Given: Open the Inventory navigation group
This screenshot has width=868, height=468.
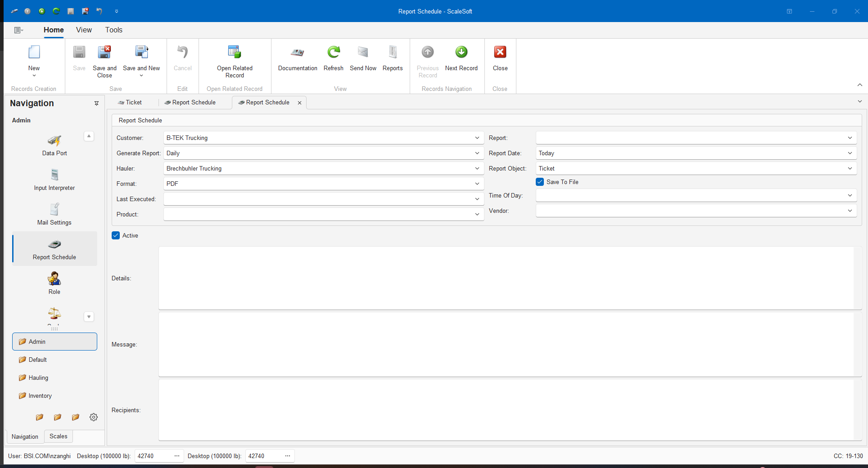Looking at the screenshot, I should click(54, 396).
